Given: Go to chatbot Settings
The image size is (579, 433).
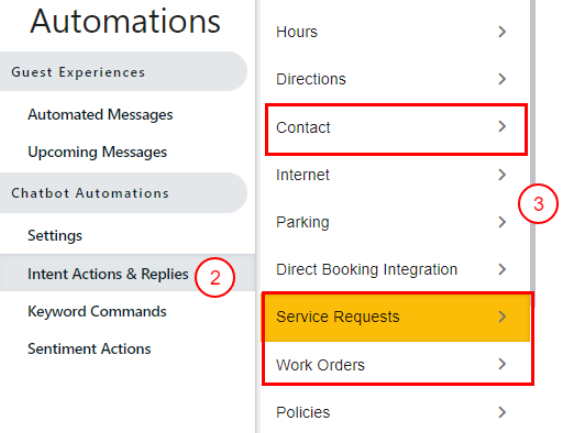Looking at the screenshot, I should click(55, 236).
